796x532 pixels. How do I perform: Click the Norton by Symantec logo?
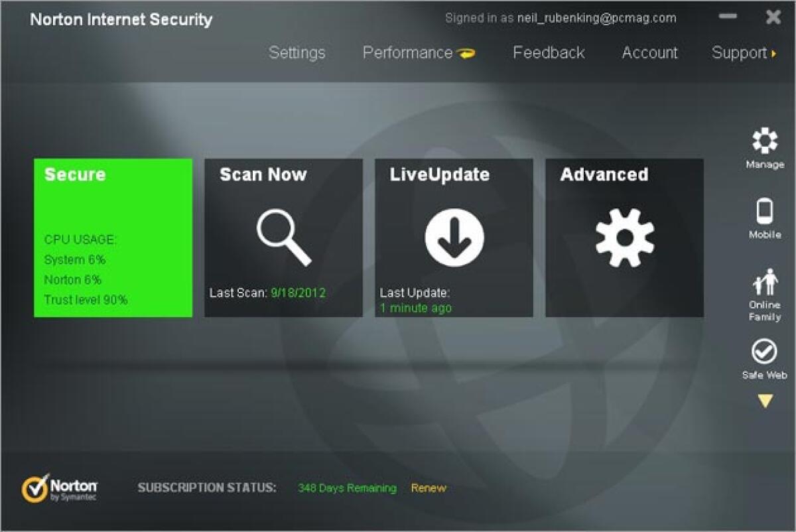60,488
